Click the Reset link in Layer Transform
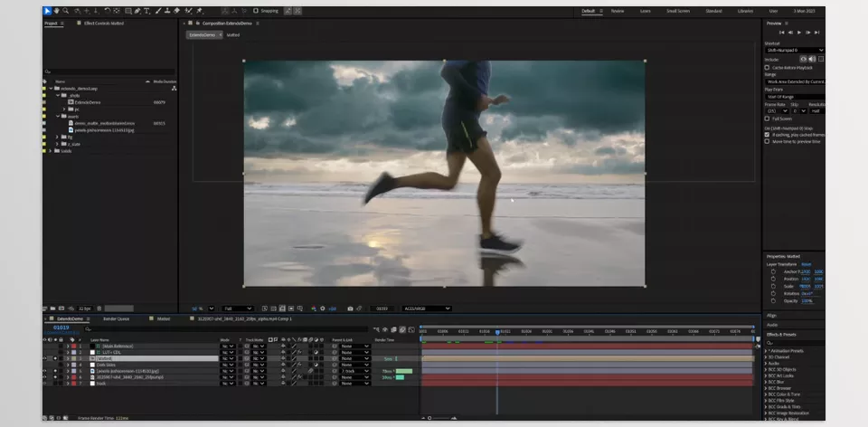Image resolution: width=868 pixels, height=427 pixels. click(806, 264)
